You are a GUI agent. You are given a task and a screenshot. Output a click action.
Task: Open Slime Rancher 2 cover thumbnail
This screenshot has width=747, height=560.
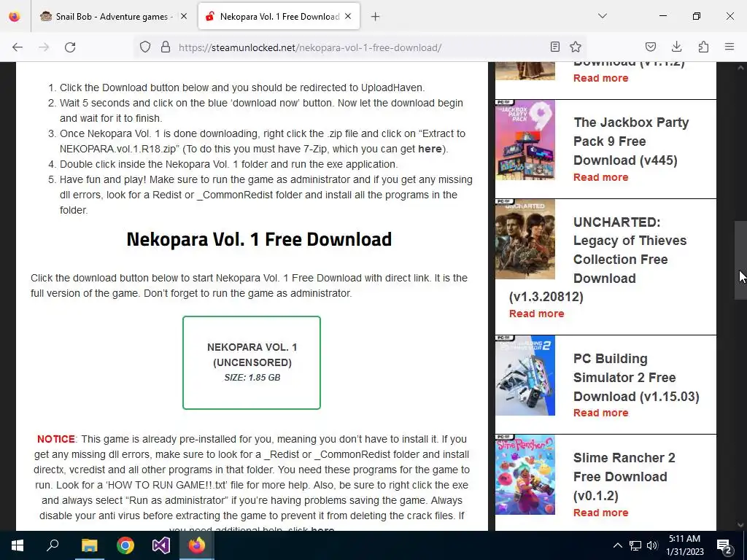tap(525, 475)
